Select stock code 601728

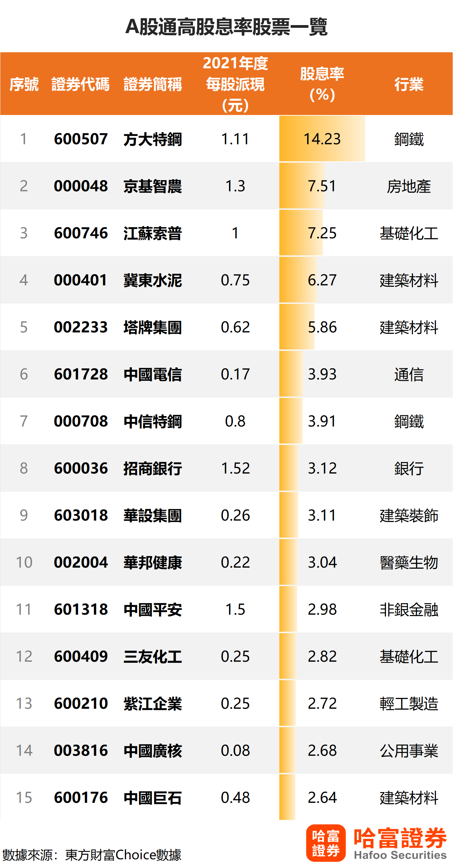(81, 374)
